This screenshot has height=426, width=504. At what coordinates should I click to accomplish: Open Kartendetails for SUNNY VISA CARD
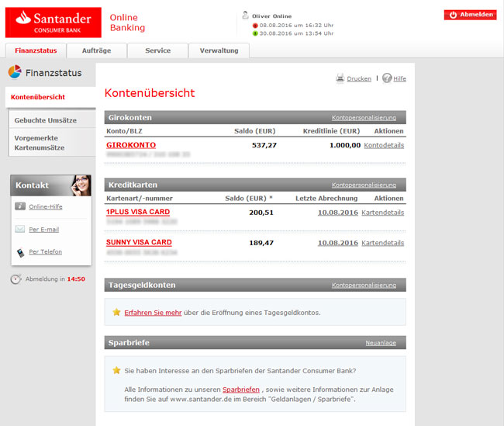pos(382,243)
